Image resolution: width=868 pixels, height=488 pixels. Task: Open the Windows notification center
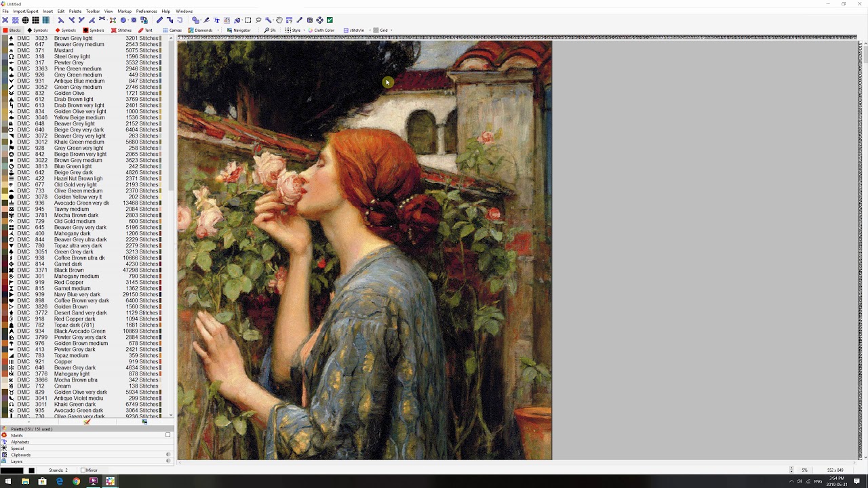click(857, 481)
